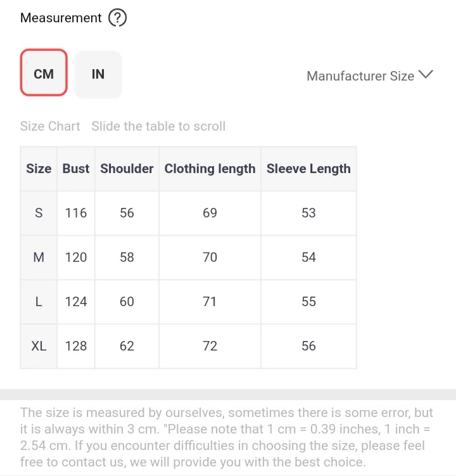Click the chevron beside Manufacturer Size

click(x=426, y=74)
